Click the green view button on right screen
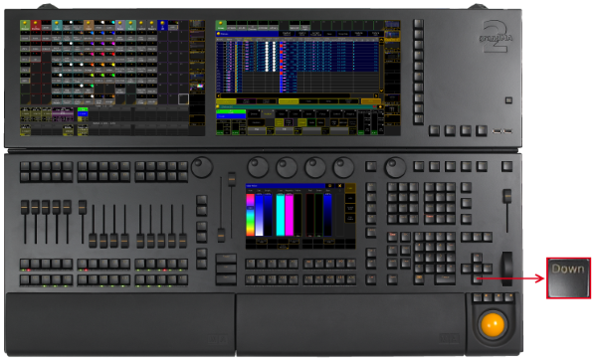Image resolution: width=597 pixels, height=364 pixels. tap(221, 26)
